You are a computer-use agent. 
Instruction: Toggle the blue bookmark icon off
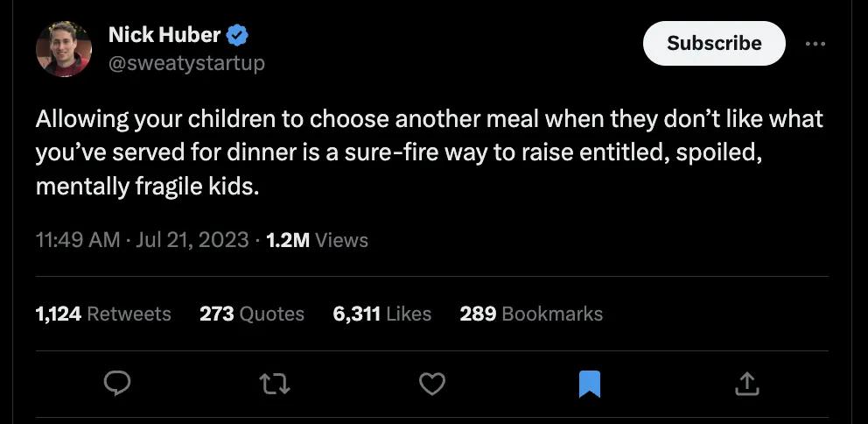coord(590,383)
